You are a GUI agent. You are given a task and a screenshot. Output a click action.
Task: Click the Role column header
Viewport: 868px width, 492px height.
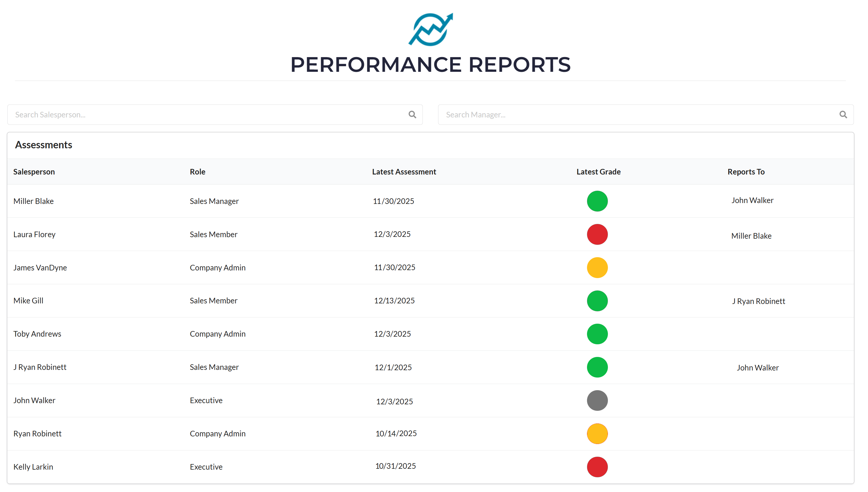click(x=197, y=172)
